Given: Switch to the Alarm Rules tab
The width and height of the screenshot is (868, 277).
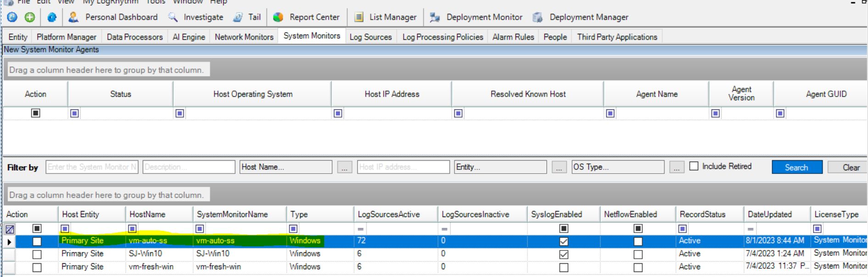Looking at the screenshot, I should (513, 37).
